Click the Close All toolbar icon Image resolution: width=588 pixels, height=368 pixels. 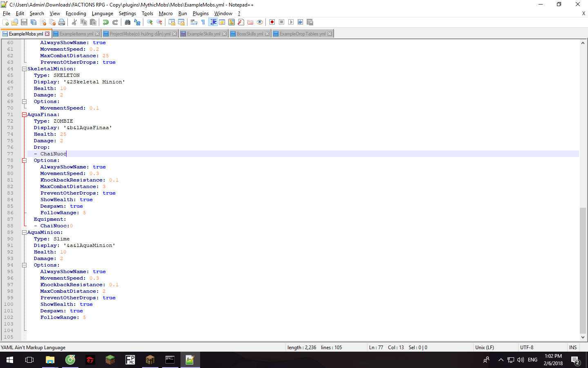[52, 22]
